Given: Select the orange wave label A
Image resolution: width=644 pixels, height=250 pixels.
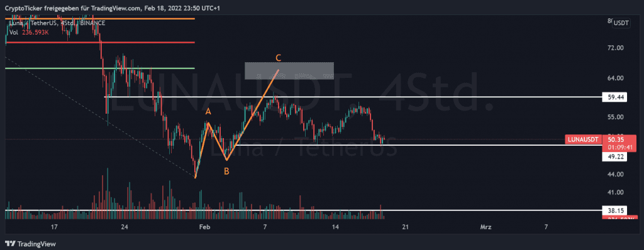Looking at the screenshot, I should pyautogui.click(x=208, y=111).
